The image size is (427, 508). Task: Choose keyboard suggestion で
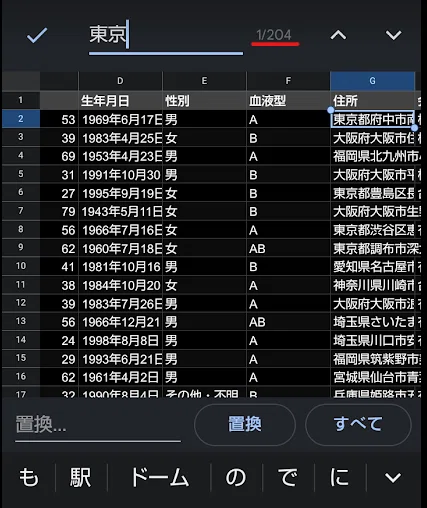click(288, 477)
